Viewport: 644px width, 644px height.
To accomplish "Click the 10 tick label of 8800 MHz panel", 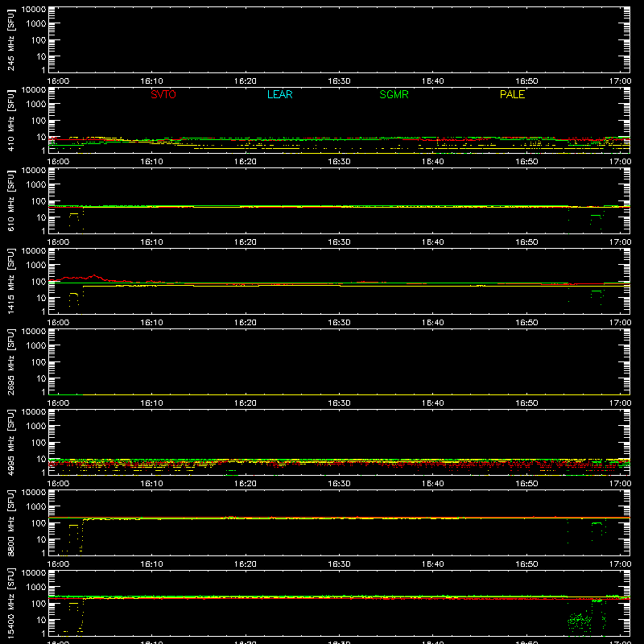I will (x=41, y=539).
